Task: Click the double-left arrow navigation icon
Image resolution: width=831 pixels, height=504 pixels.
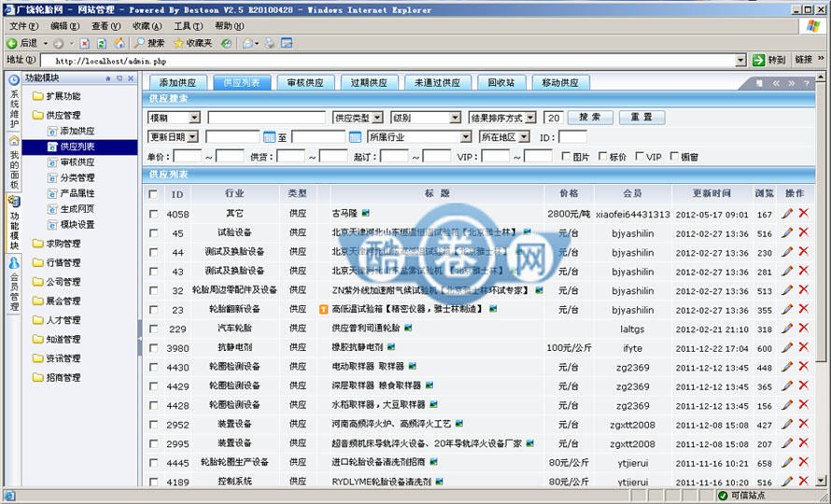Action: pyautogui.click(x=777, y=83)
